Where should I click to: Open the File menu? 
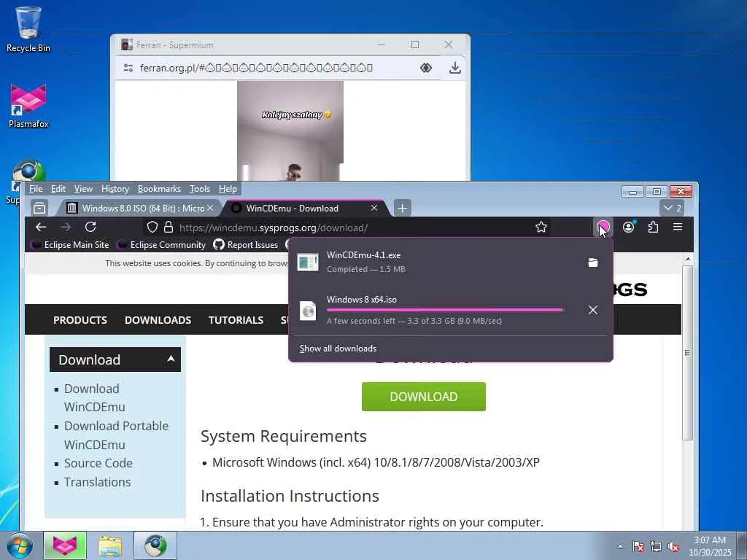pos(36,189)
